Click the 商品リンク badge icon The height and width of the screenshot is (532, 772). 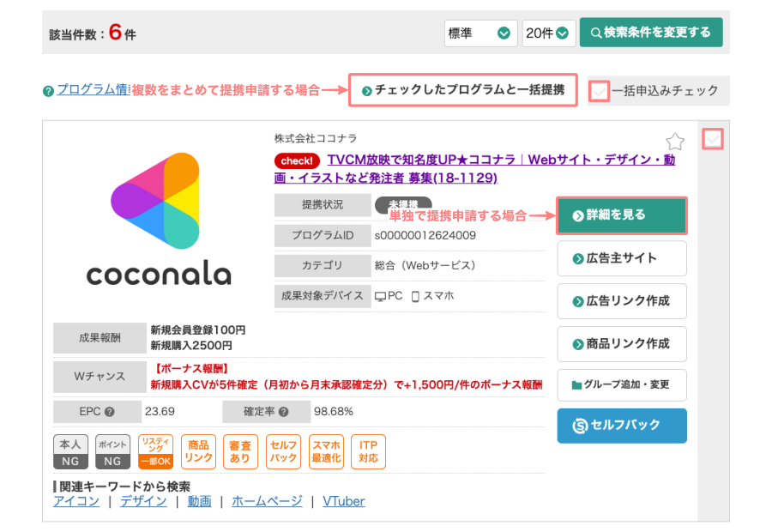pos(199,451)
